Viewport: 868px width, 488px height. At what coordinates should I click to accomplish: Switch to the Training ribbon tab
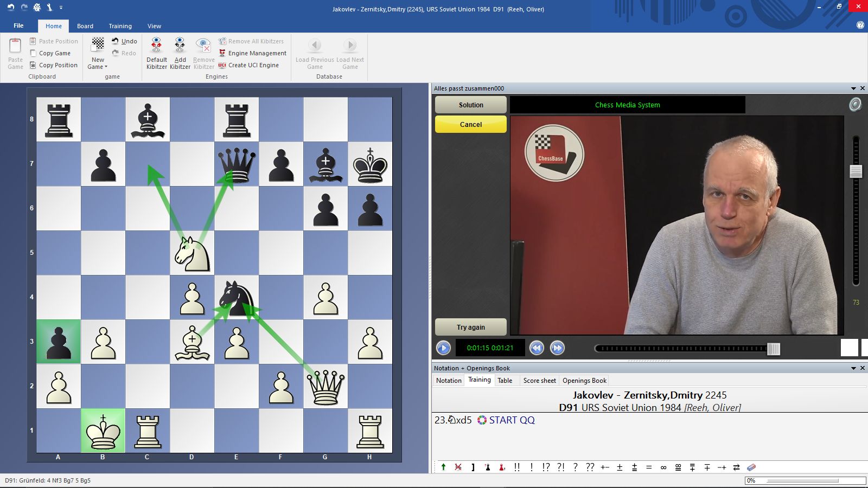coord(120,25)
